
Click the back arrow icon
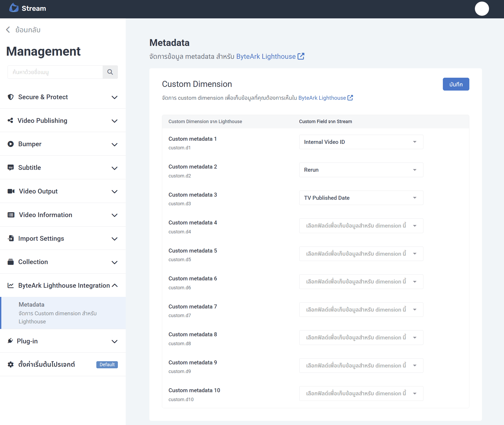(8, 30)
